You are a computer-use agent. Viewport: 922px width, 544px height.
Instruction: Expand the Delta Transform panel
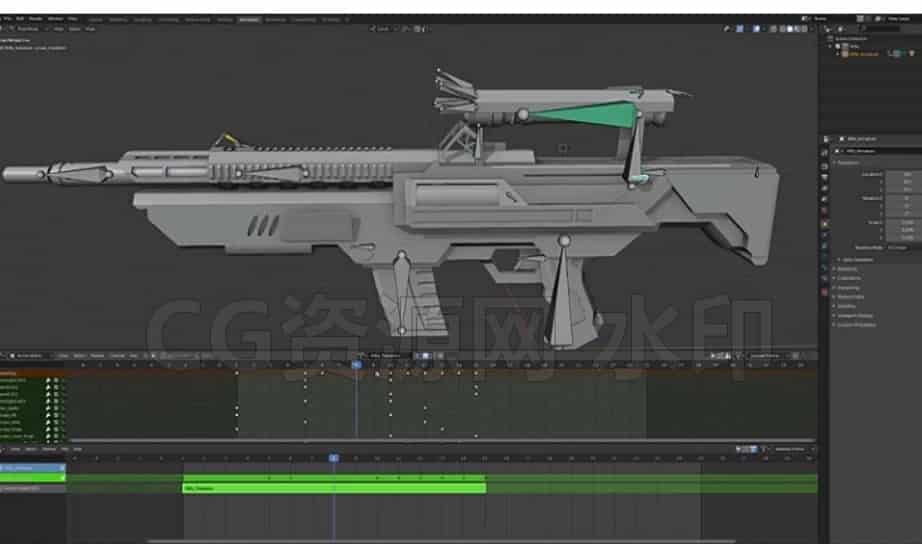click(x=857, y=259)
